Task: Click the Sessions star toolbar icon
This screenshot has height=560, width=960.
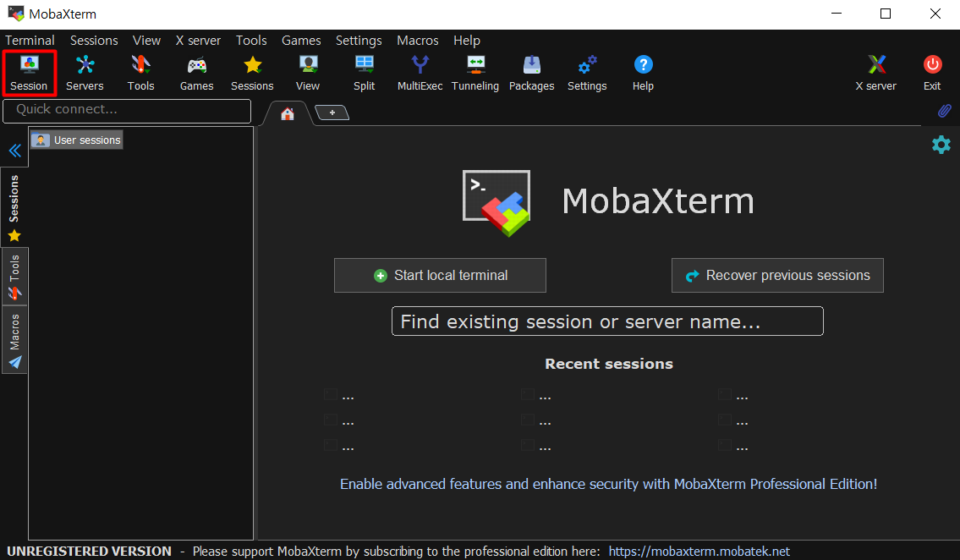Action: (x=252, y=74)
